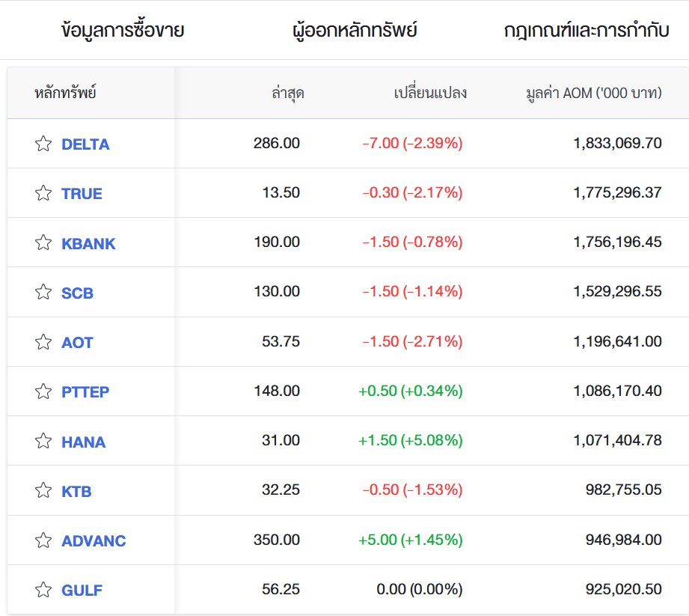Star the ADVANC stock row
Screen dimensions: 689x616
click(x=43, y=540)
